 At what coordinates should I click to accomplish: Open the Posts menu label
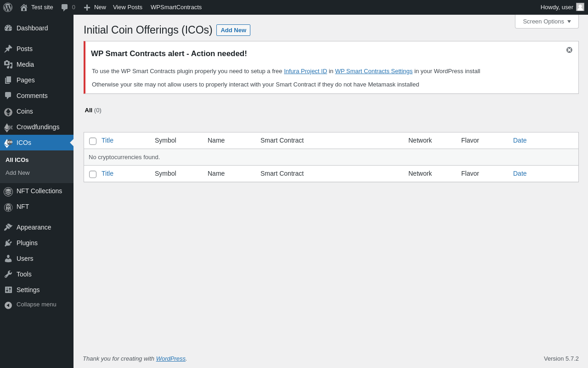click(24, 49)
